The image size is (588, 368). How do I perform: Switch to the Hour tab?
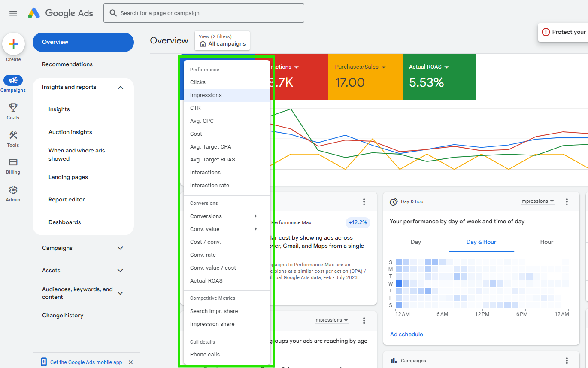point(547,242)
